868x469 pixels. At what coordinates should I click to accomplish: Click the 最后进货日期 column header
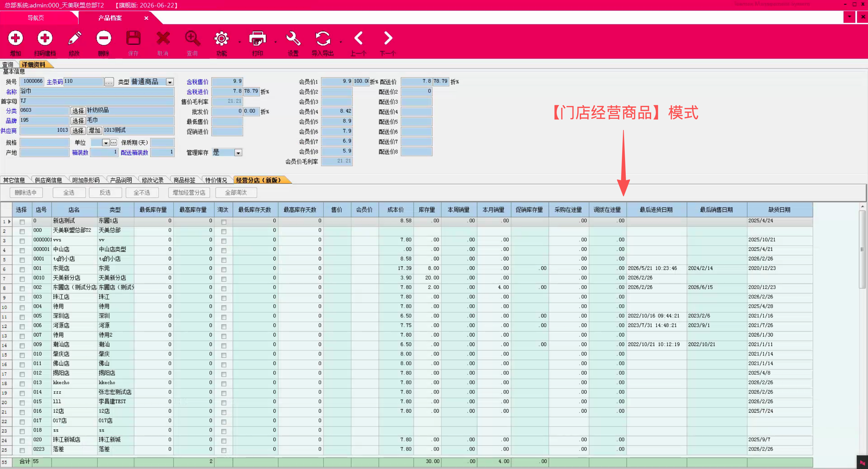(656, 210)
